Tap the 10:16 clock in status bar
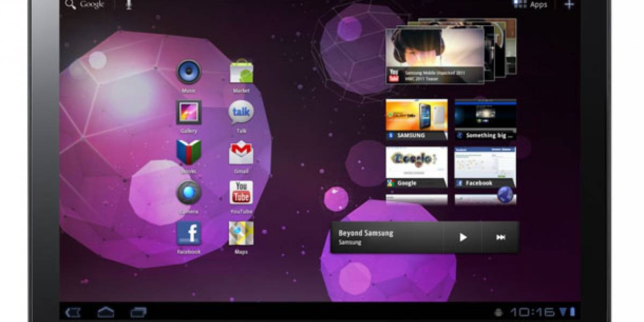Screen dimensions: 644x322 (532, 312)
